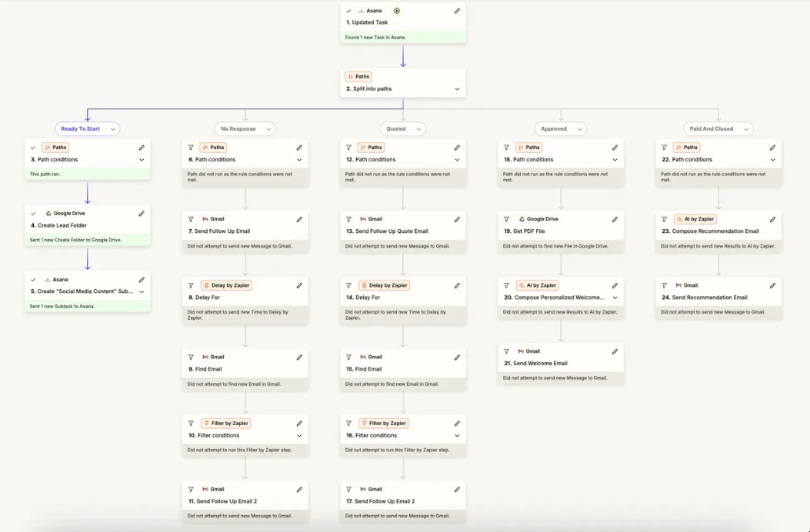Screen dimensions: 810x532
Task: Click the funnel icon on step 6 Path conditions
Action: (x=191, y=147)
